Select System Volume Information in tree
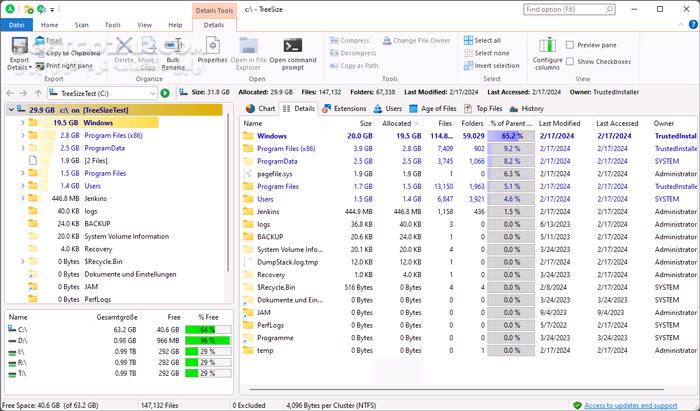Viewport: 700px width, 411px height. [x=126, y=236]
